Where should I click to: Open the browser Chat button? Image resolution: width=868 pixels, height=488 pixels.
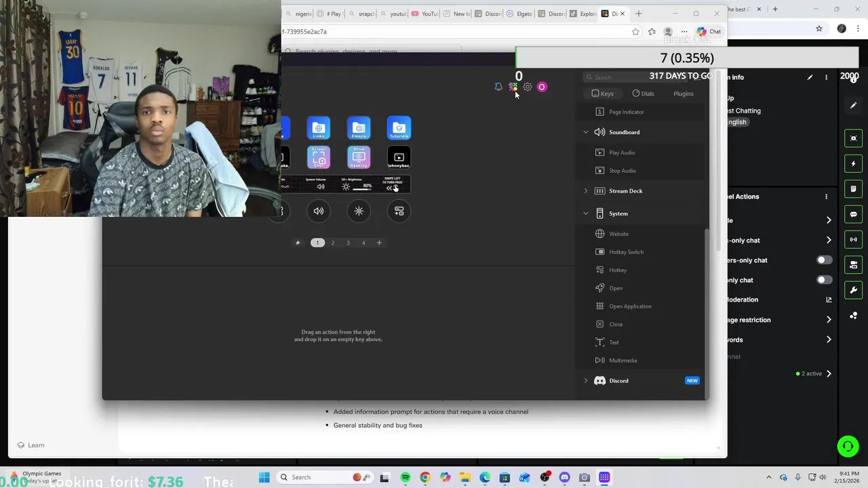(x=709, y=31)
